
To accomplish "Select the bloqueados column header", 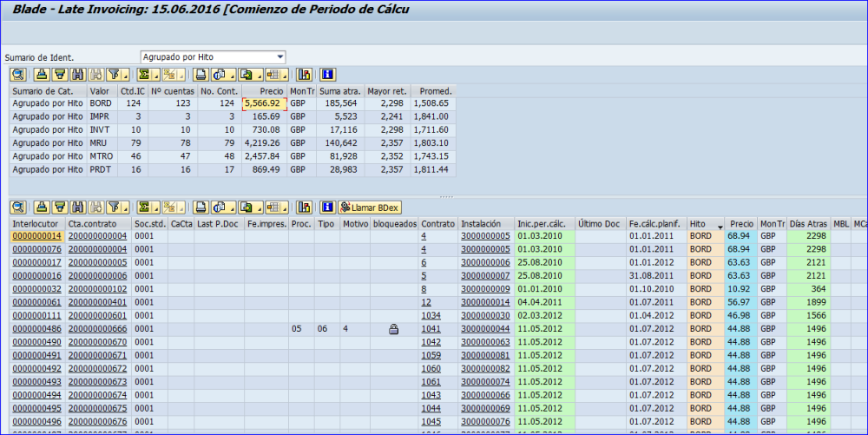I will point(394,224).
